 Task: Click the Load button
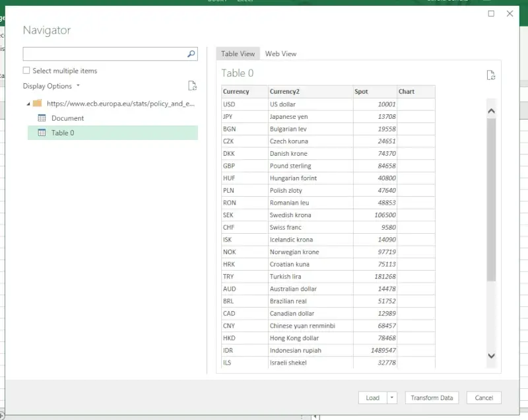[372, 398]
